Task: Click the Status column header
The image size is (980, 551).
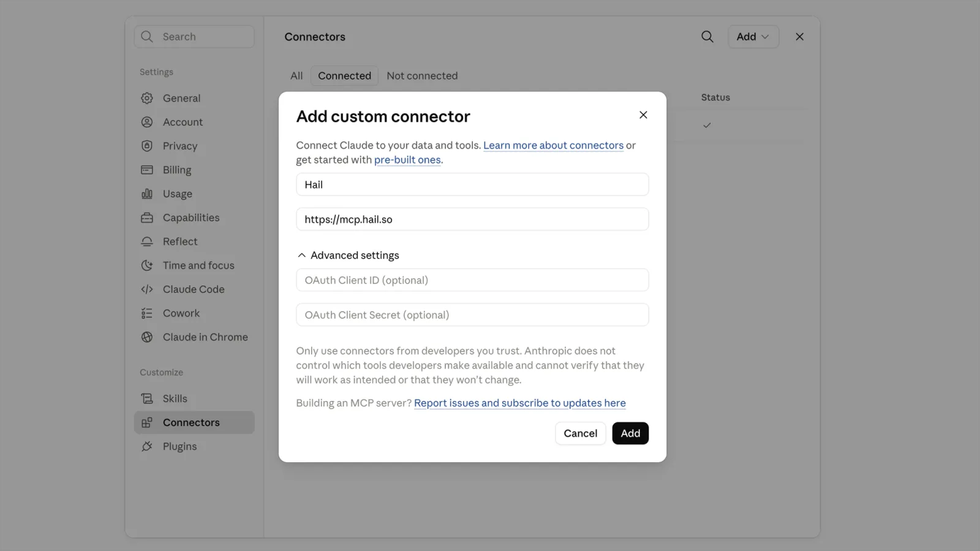Action: point(715,97)
